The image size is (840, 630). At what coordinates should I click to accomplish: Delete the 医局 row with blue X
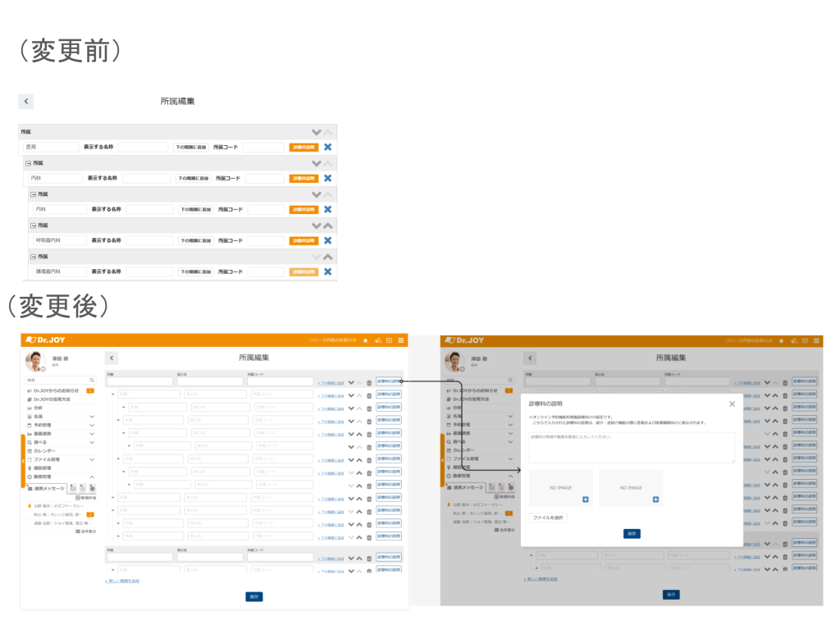coord(327,147)
